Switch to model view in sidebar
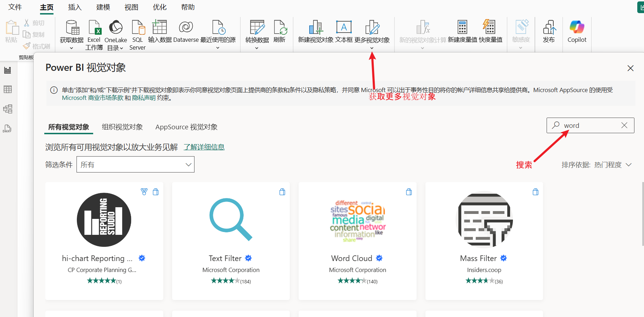644x317 pixels. point(8,109)
